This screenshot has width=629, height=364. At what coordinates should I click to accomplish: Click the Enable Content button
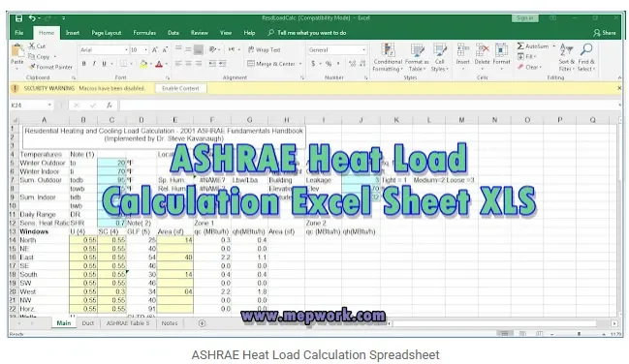180,88
